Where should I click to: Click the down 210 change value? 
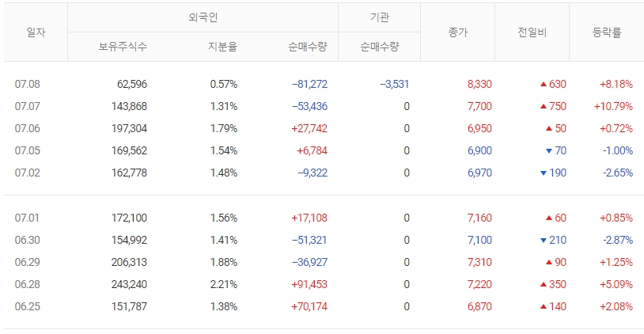pyautogui.click(x=553, y=240)
